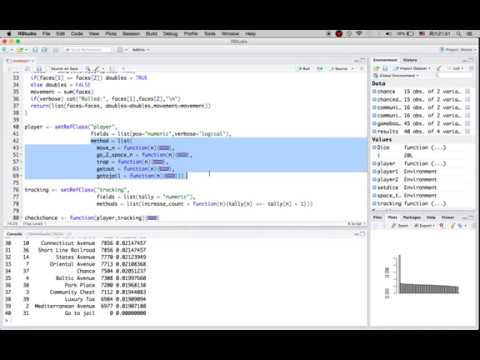Click the Run button in editor

[304, 69]
